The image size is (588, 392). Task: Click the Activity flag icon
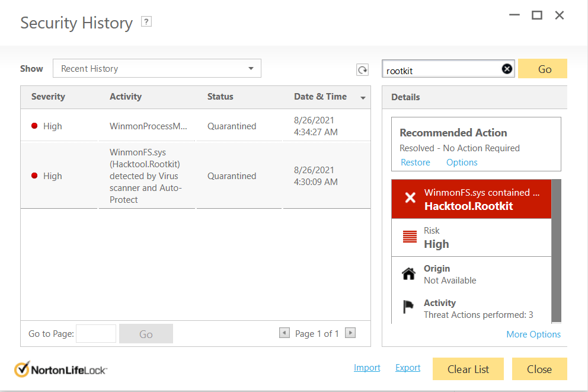409,307
